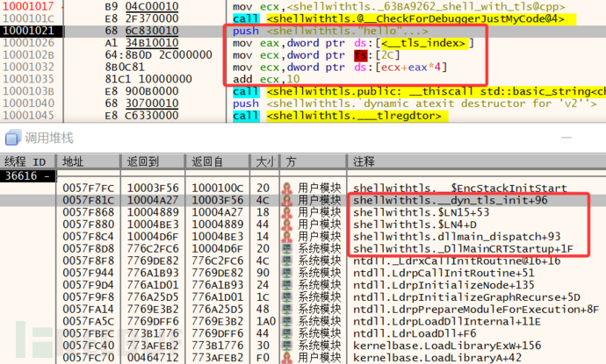The image size is (606, 364).
Task: Click return-from address 1000100C
Action: [218, 188]
